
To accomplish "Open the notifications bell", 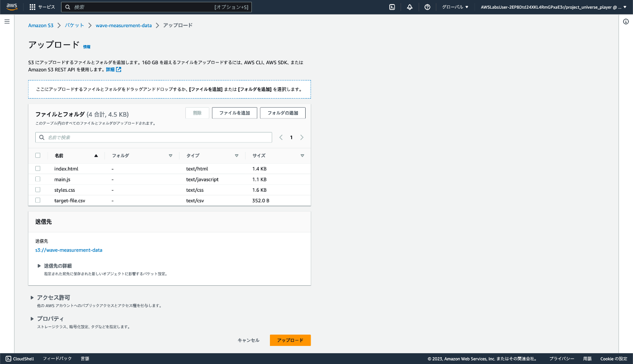I will (x=410, y=7).
